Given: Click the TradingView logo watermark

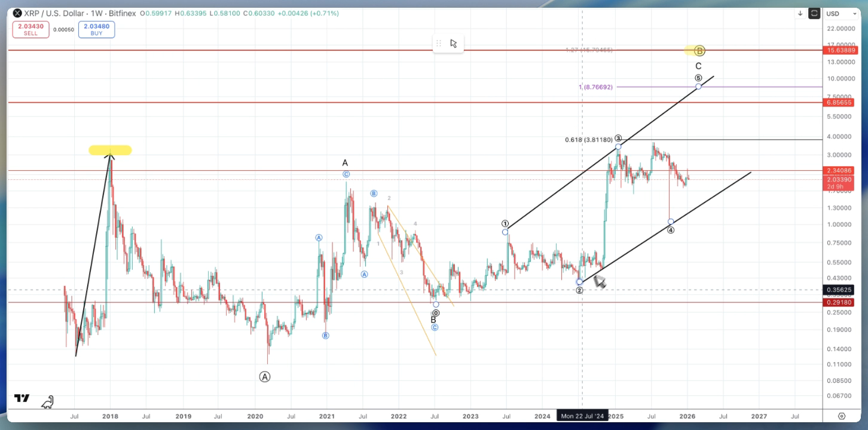Looking at the screenshot, I should point(23,398).
